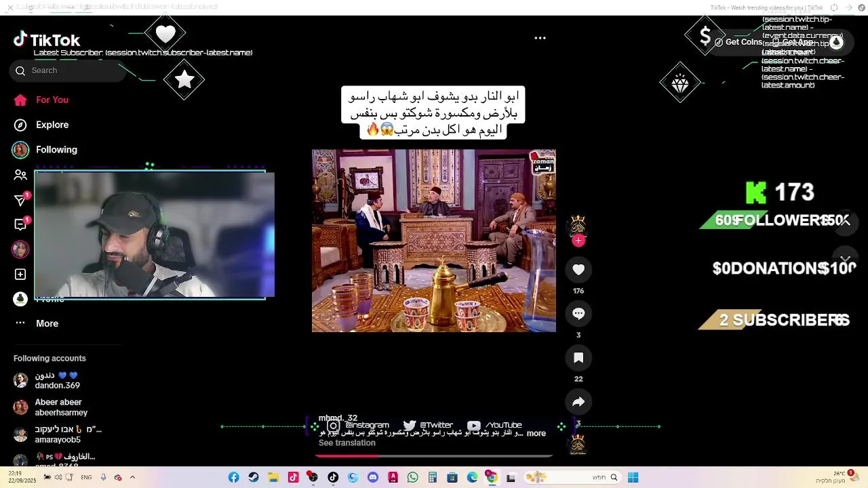The height and width of the screenshot is (488, 868).
Task: Open the Following avatar icon in sidebar
Action: 20,150
